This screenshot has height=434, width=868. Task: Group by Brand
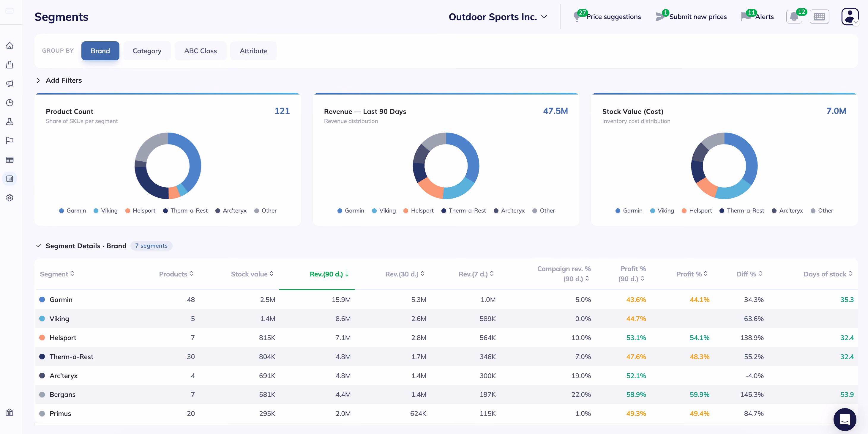pos(100,51)
